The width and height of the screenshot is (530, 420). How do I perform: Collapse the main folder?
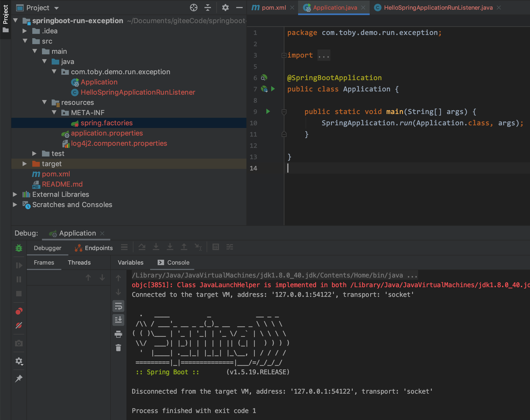tap(35, 51)
